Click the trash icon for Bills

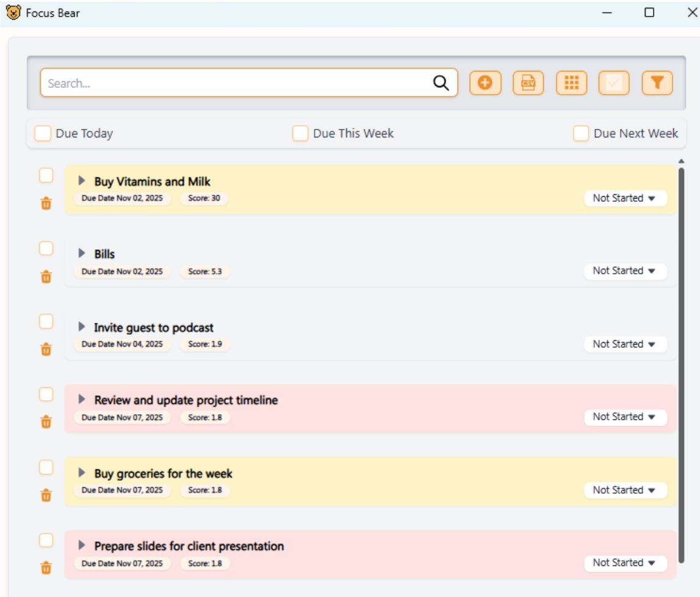point(45,277)
